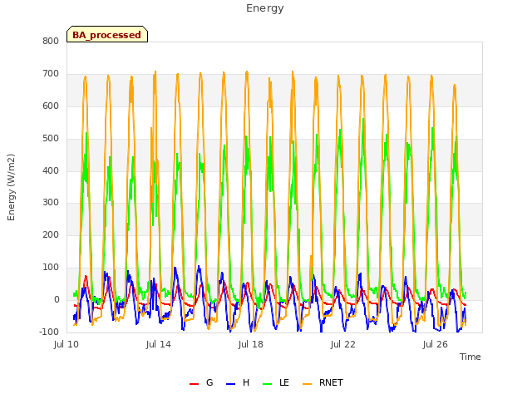This screenshot has height=399, width=532.
Task: Click the 800 y-axis tick label
Action: point(51,42)
